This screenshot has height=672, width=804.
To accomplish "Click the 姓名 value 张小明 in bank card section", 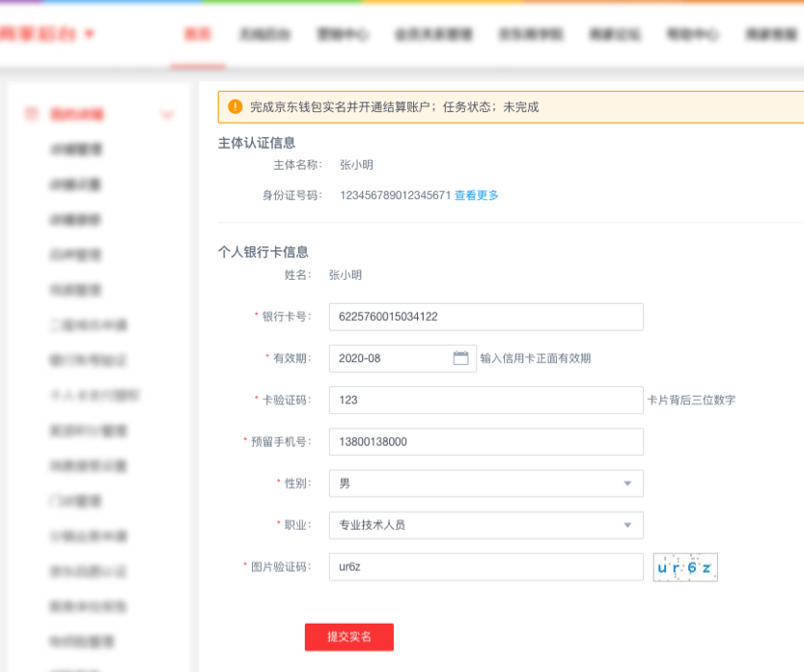I will 346,275.
